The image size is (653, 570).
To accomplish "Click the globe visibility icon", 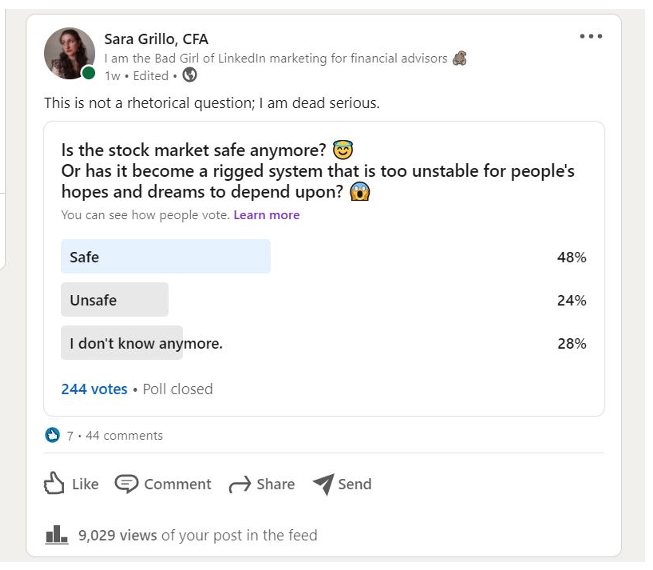I will click(x=190, y=74).
